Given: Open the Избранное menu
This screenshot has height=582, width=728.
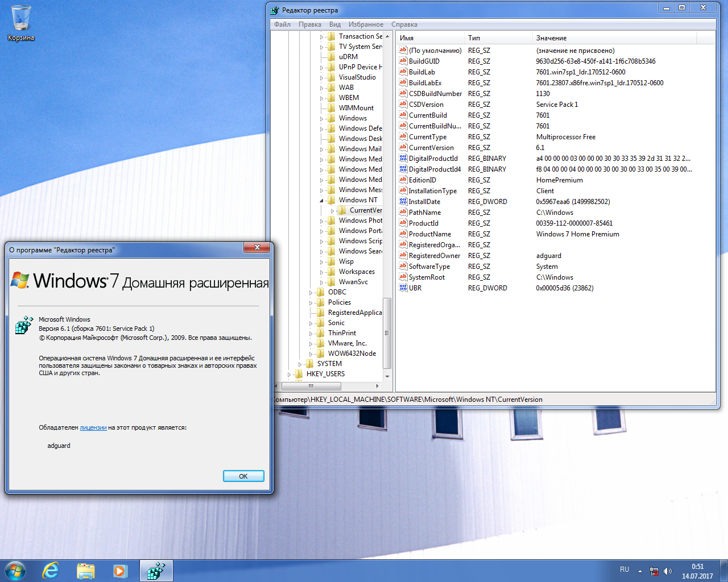Looking at the screenshot, I should [366, 24].
